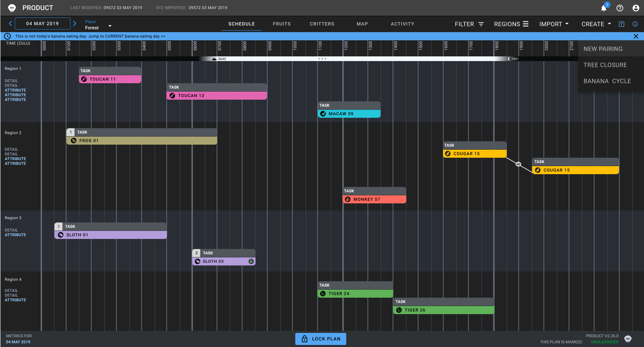644x347 pixels.
Task: Click the Toucan 11 bird icon
Action: pyautogui.click(x=84, y=79)
